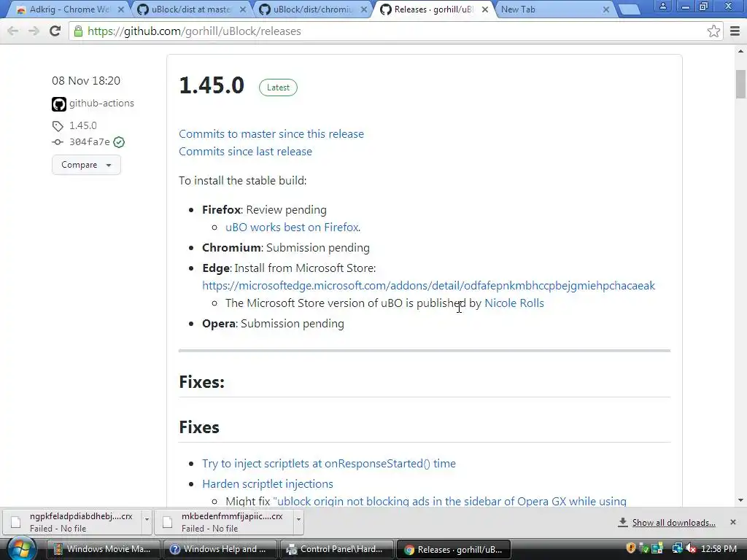Viewport: 747px width, 560px height.
Task: Select the Releases gorhill/uBlock tab
Action: tap(433, 9)
